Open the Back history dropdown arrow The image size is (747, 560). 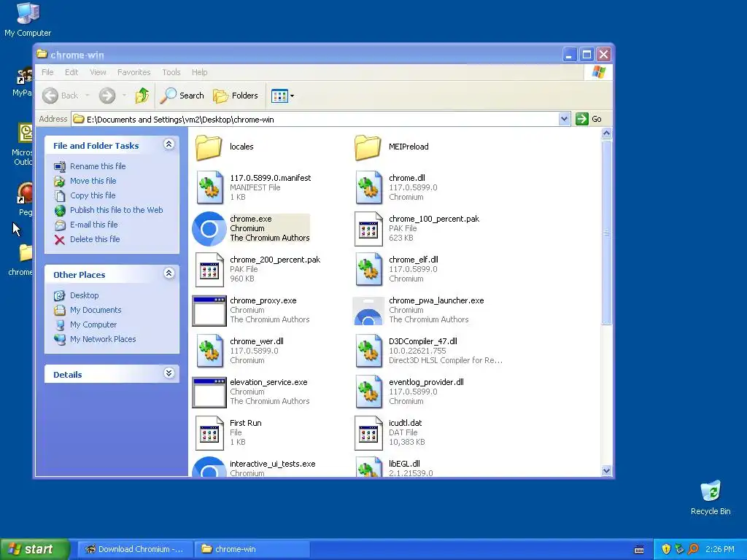[88, 96]
